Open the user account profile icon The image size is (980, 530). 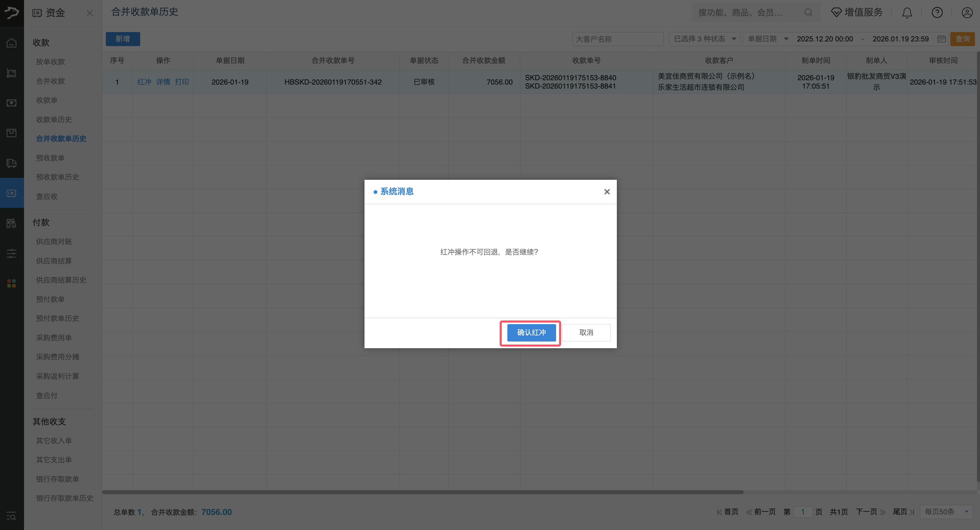(967, 13)
